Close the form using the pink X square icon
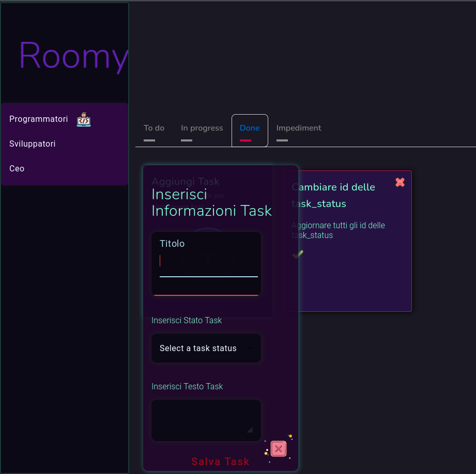Image resolution: width=476 pixels, height=474 pixels. click(x=278, y=448)
